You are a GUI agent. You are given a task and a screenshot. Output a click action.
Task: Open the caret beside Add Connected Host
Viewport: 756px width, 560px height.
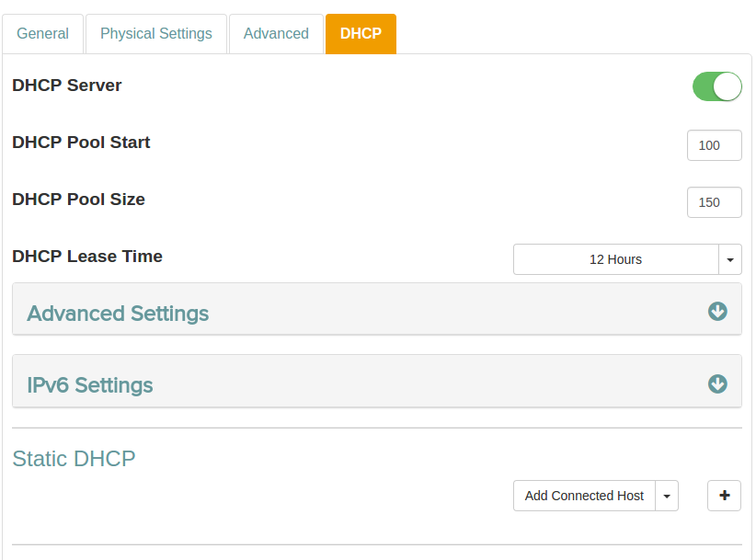click(667, 496)
